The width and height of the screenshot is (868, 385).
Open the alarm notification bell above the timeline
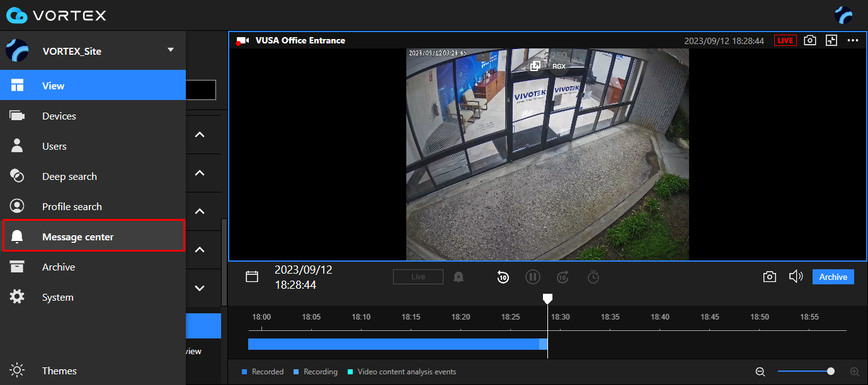pos(458,276)
